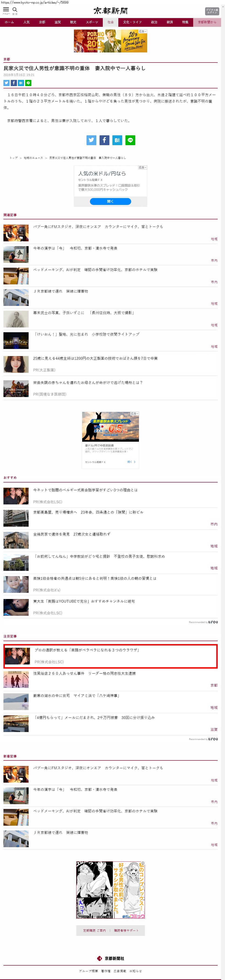Expand 広告 dropdown on 米ドル/円 text ad

143,167
